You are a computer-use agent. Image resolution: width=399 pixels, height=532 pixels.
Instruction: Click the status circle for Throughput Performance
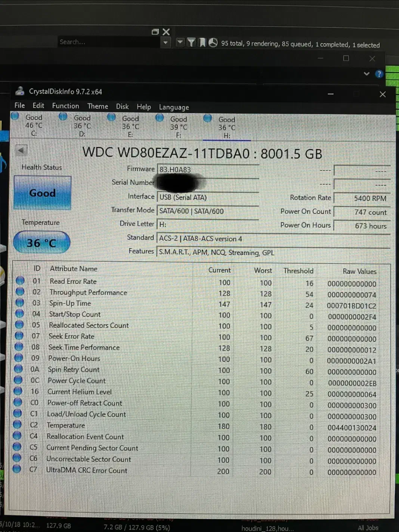coord(20,291)
